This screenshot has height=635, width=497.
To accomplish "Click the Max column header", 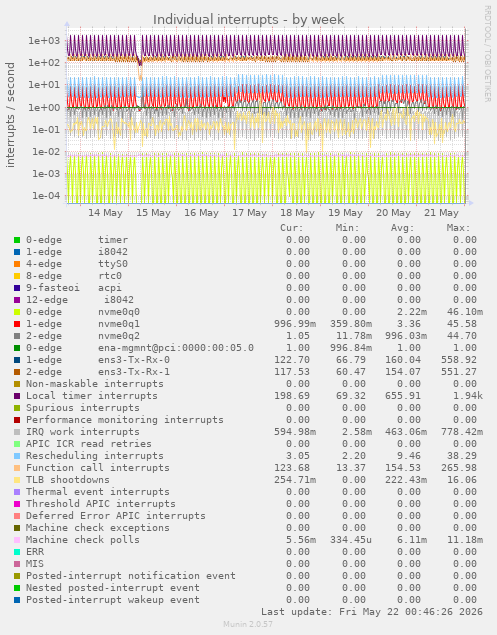I will pos(458,228).
